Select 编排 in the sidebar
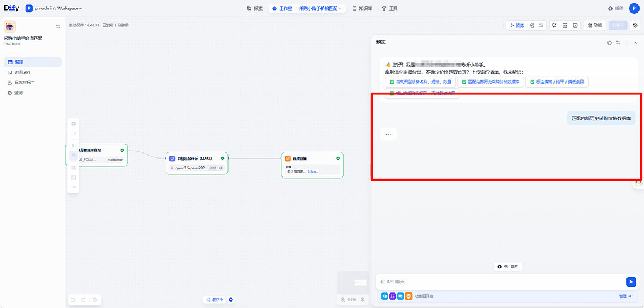This screenshot has height=308, width=644. (x=33, y=62)
